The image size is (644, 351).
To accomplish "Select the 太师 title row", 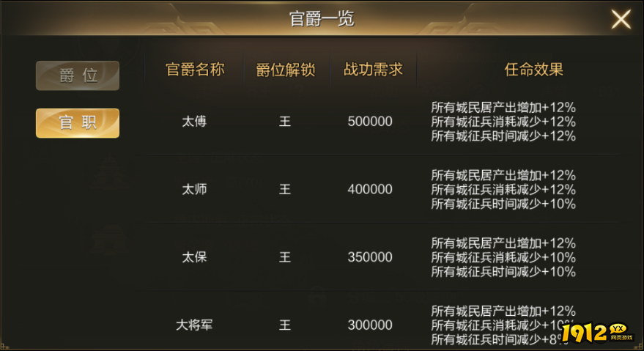I will click(x=194, y=189).
